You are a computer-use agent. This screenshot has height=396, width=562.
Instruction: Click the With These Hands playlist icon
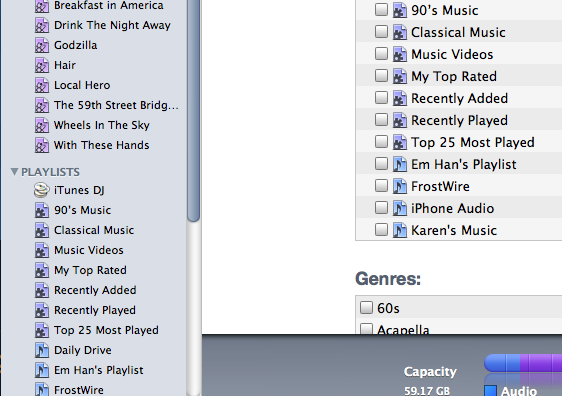pyautogui.click(x=42, y=145)
